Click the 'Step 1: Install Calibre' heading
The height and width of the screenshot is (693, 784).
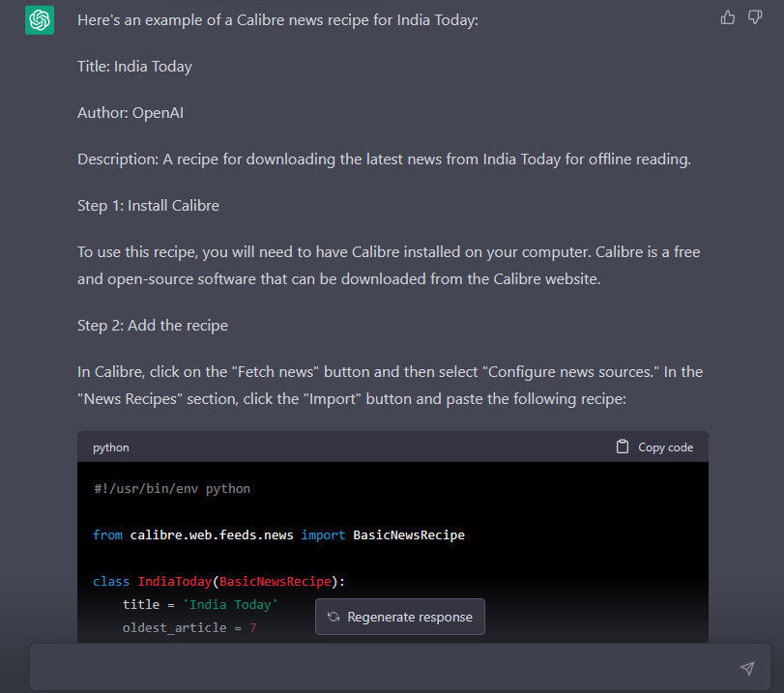tap(148, 206)
